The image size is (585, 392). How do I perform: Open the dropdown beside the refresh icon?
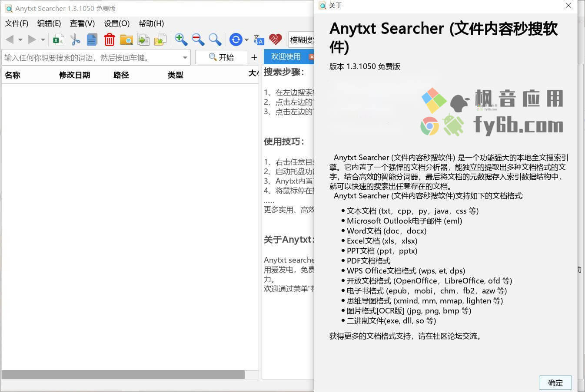(246, 40)
